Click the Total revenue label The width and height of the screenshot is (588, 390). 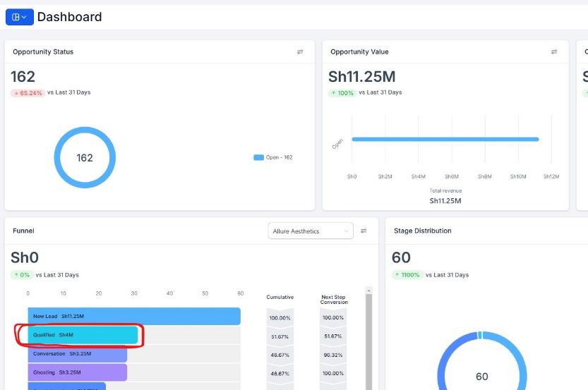point(445,190)
